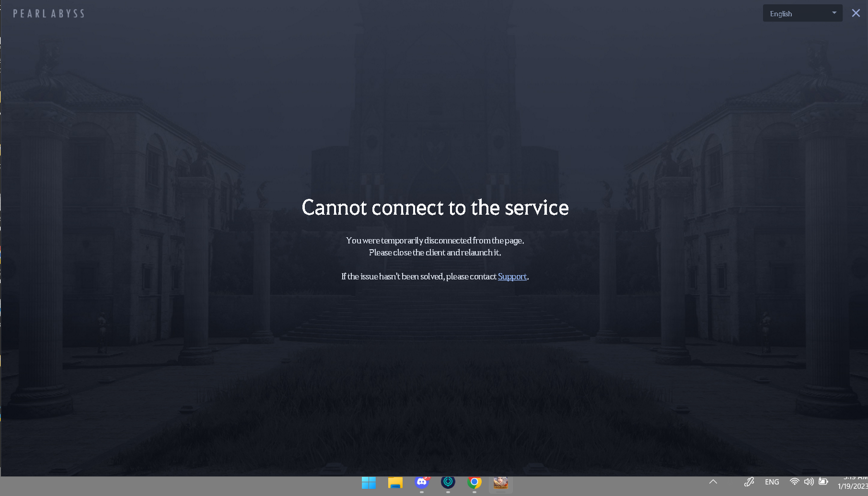The image size is (868, 496).
Task: Switch to Discord in the taskbar
Action: pos(422,483)
